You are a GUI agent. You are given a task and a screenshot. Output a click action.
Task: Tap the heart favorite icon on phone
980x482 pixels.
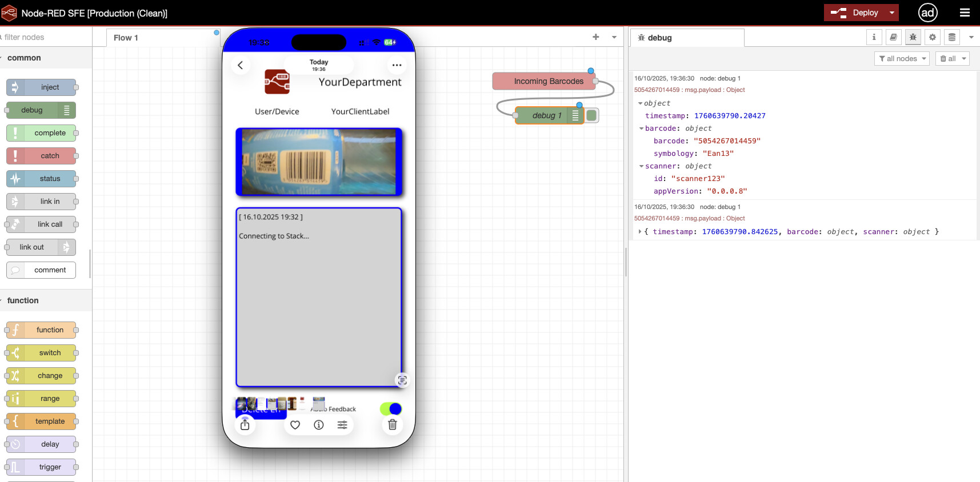(295, 425)
